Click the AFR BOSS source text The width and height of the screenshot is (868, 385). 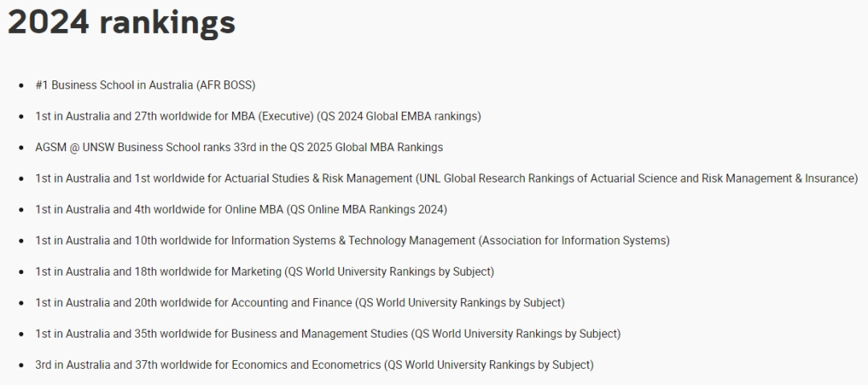(226, 85)
